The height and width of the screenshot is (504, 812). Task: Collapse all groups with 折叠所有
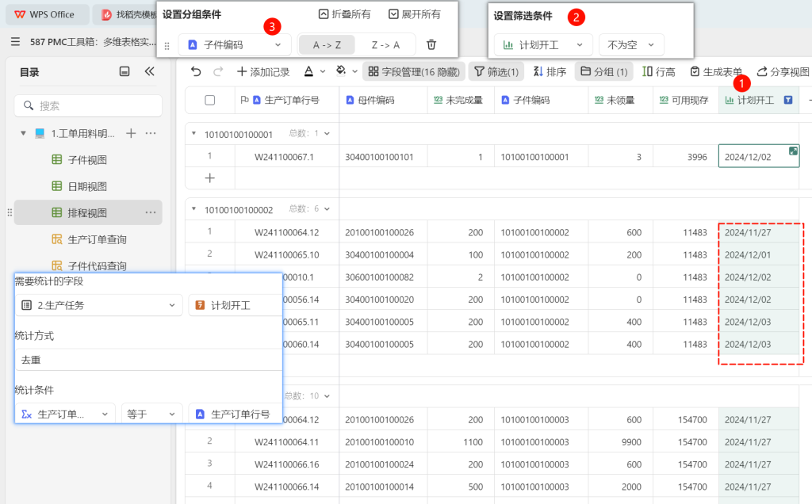[x=344, y=14]
